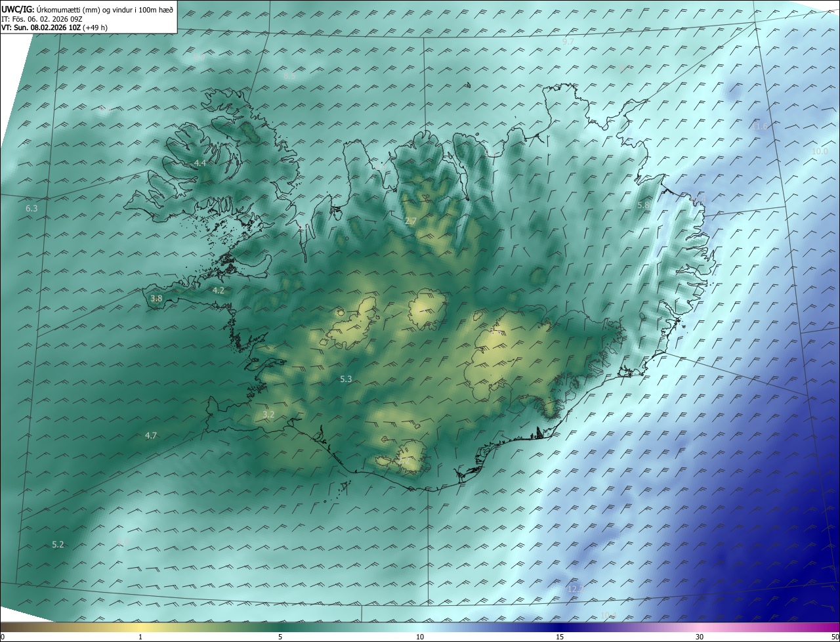Image resolution: width=840 pixels, height=642 pixels.
Task: Click the 5.8 value label
Action: point(644,205)
